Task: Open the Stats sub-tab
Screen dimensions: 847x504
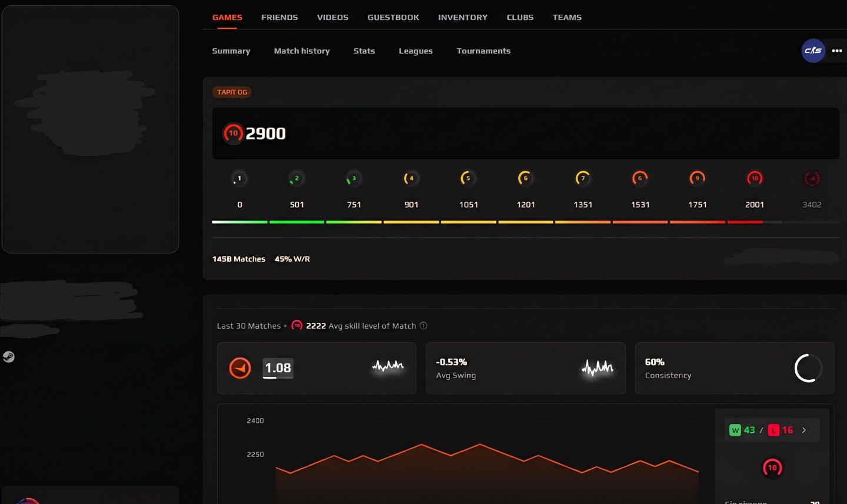Action: pyautogui.click(x=364, y=51)
